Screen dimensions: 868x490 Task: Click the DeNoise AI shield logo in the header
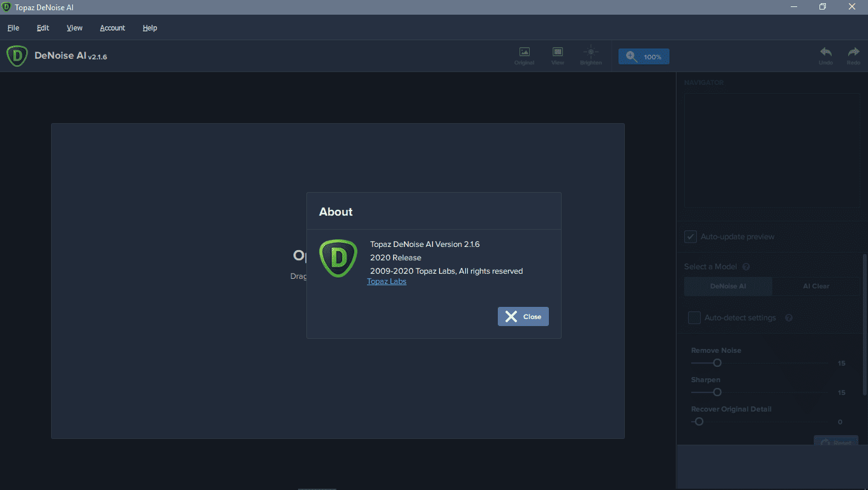(17, 56)
